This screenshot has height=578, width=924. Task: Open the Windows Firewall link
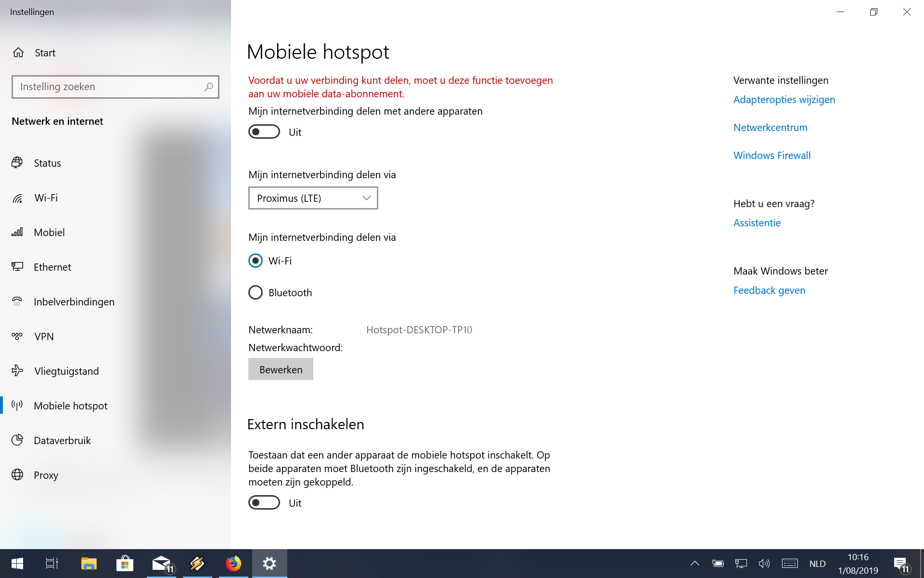771,155
